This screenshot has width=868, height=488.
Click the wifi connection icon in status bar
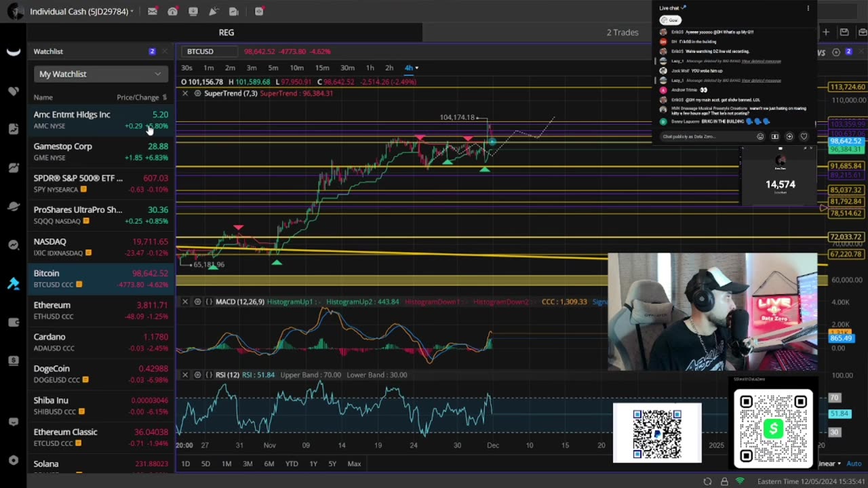point(740,481)
